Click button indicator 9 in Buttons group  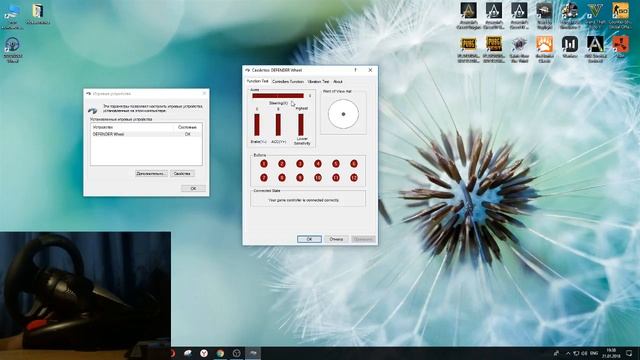pyautogui.click(x=300, y=178)
